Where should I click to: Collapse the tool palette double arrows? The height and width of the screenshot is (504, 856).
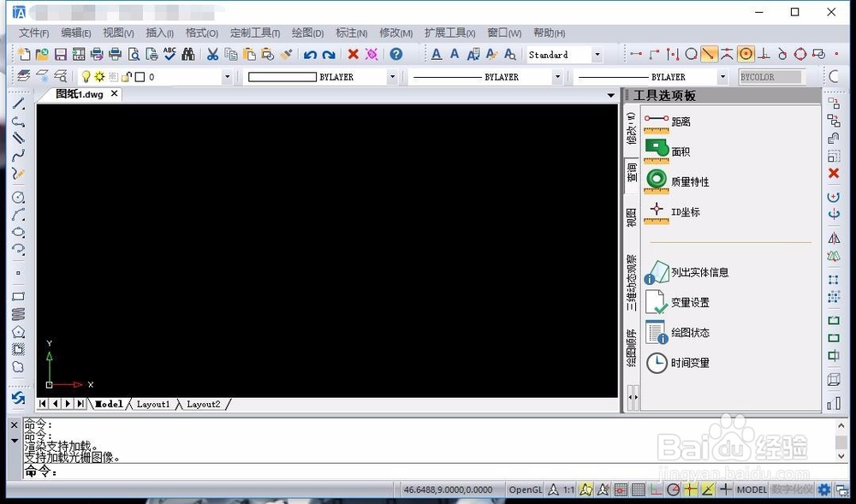[633, 397]
